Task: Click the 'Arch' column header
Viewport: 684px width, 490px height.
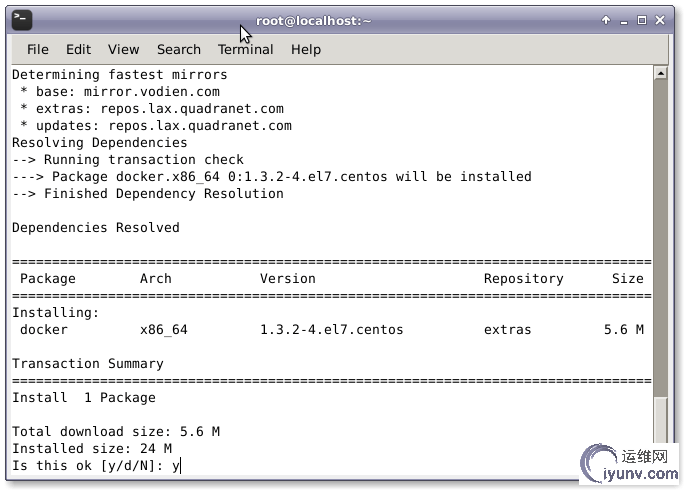Action: [x=156, y=279]
